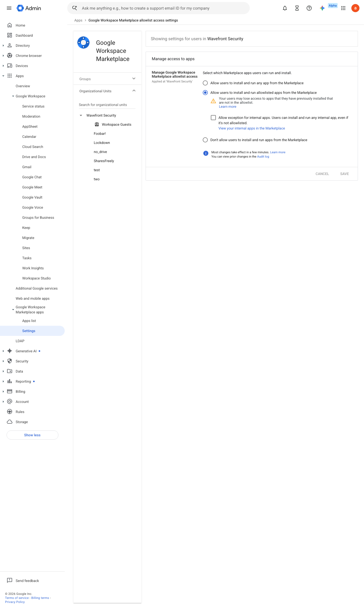Focus the organizational units search field
Viewport: 364px width, 607px height.
click(107, 105)
